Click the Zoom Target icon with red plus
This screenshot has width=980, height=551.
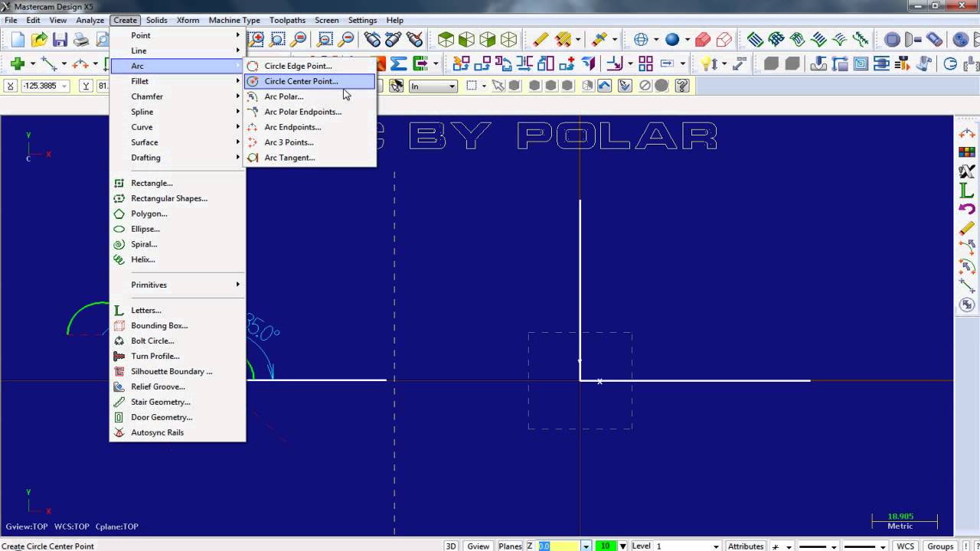(256, 40)
